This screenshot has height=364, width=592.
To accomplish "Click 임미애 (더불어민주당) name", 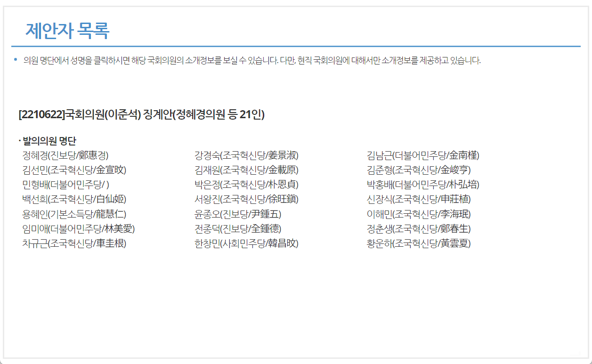I will 79,229.
